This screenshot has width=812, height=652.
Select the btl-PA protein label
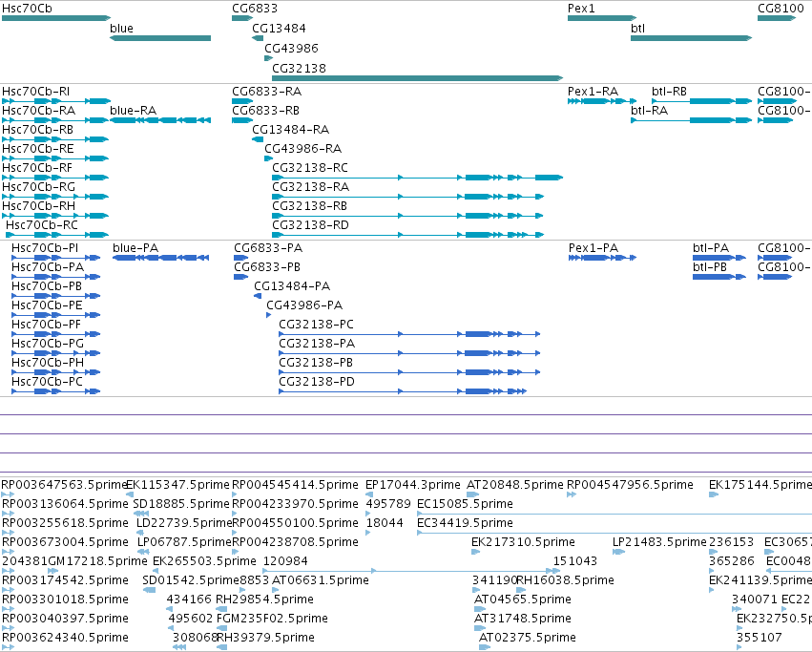pyautogui.click(x=711, y=248)
